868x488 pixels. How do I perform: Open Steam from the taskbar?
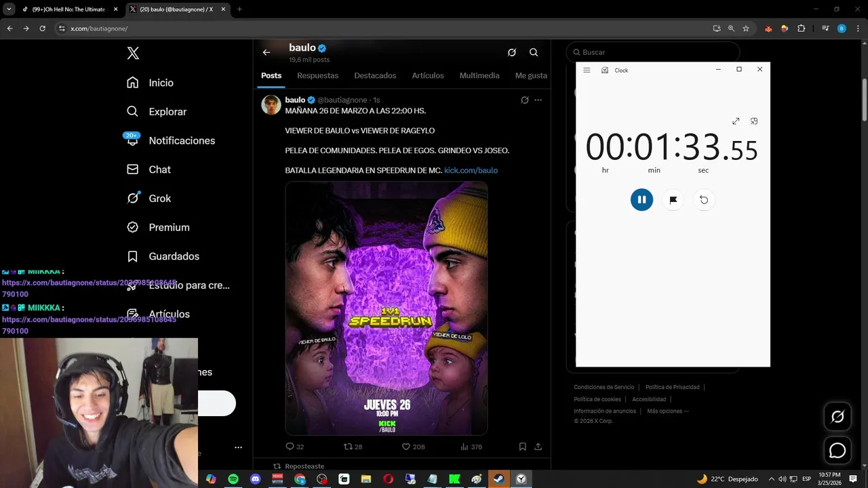(x=498, y=479)
